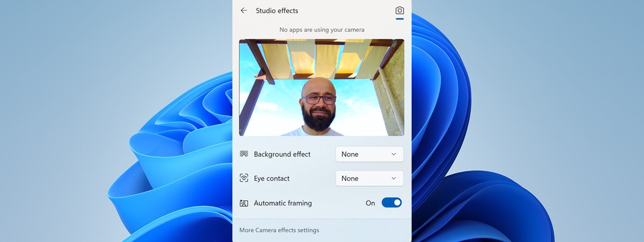Image resolution: width=644 pixels, height=242 pixels.
Task: Click the Eye contact icon
Action: pos(244,179)
